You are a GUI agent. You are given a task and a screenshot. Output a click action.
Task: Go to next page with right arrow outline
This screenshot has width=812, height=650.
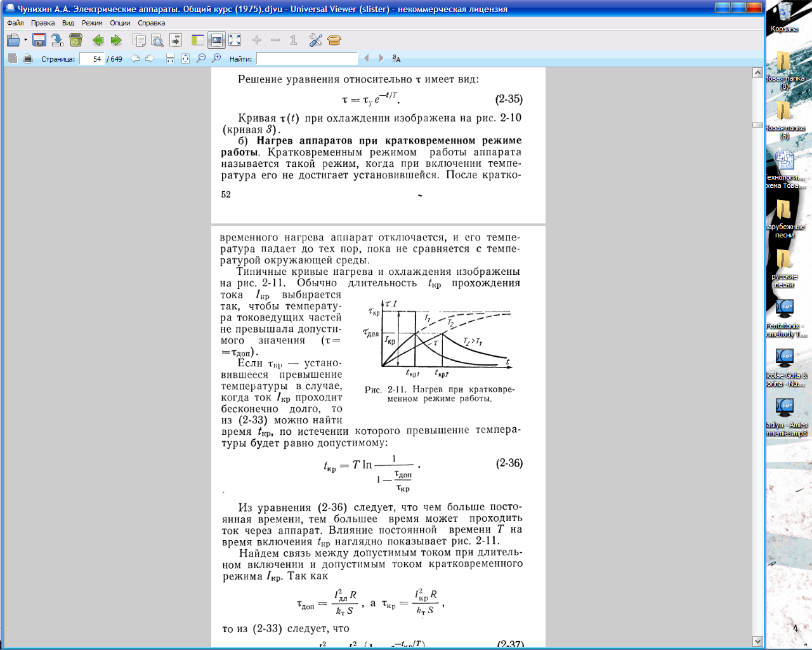coord(150,58)
